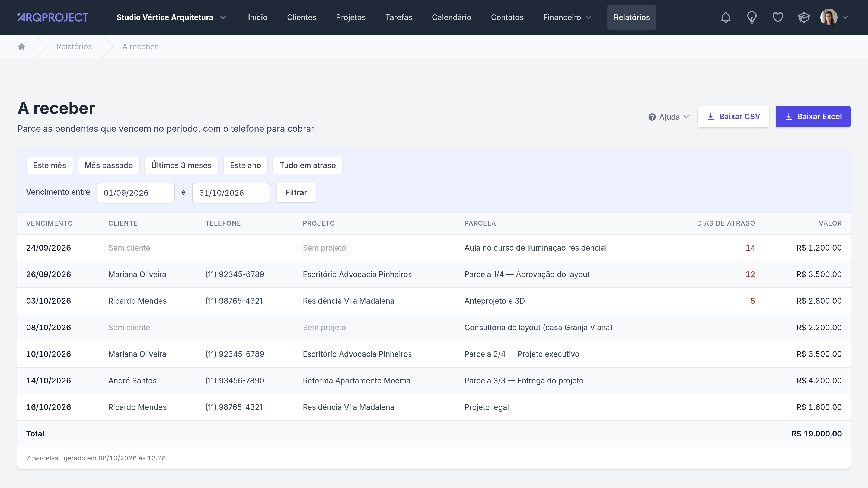Expand the profile menu chevron

845,17
